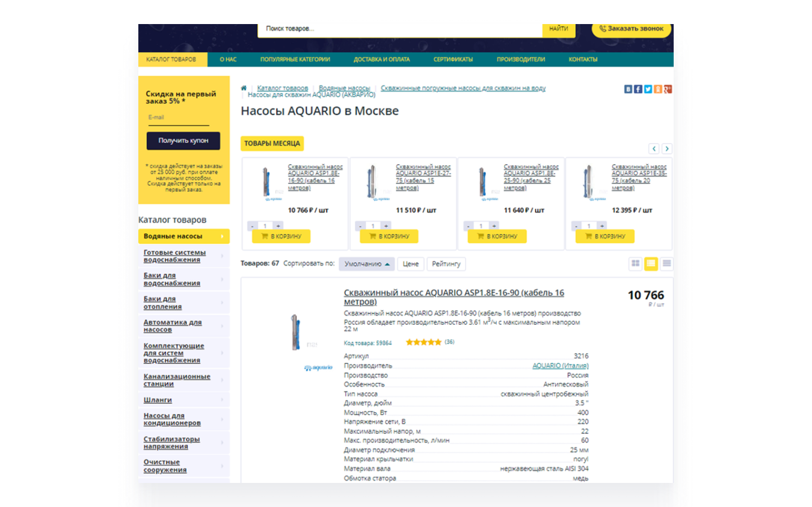Show next products of the month
Image resolution: width=812 pixels, height=507 pixels.
point(666,149)
